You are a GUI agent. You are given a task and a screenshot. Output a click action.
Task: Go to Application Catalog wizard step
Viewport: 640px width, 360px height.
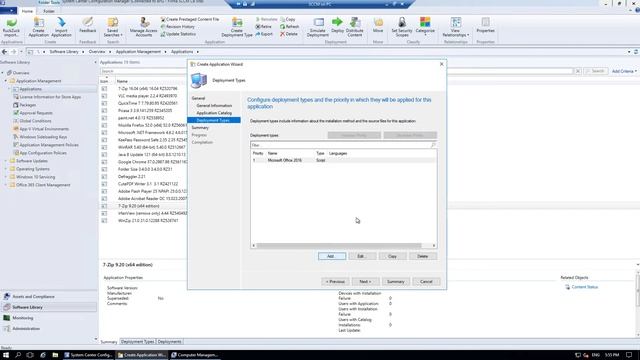[x=214, y=113]
